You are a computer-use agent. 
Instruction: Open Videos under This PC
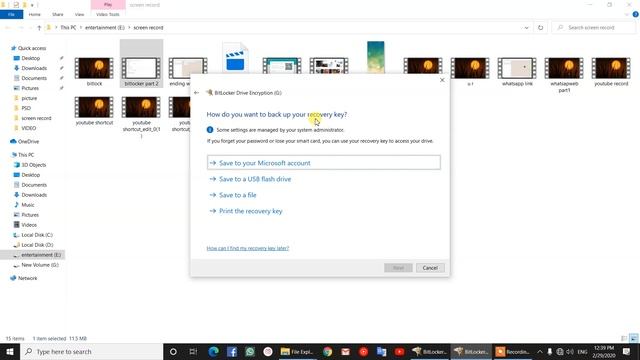(x=29, y=225)
